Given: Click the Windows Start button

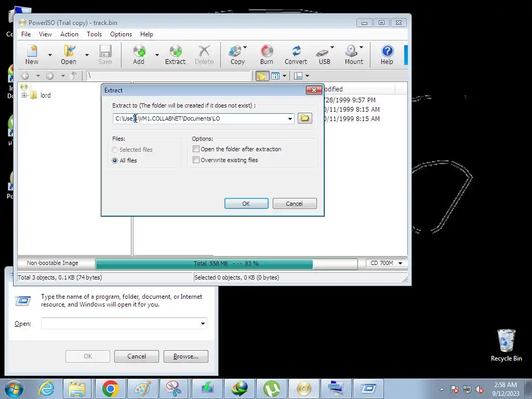Looking at the screenshot, I should 14,388.
